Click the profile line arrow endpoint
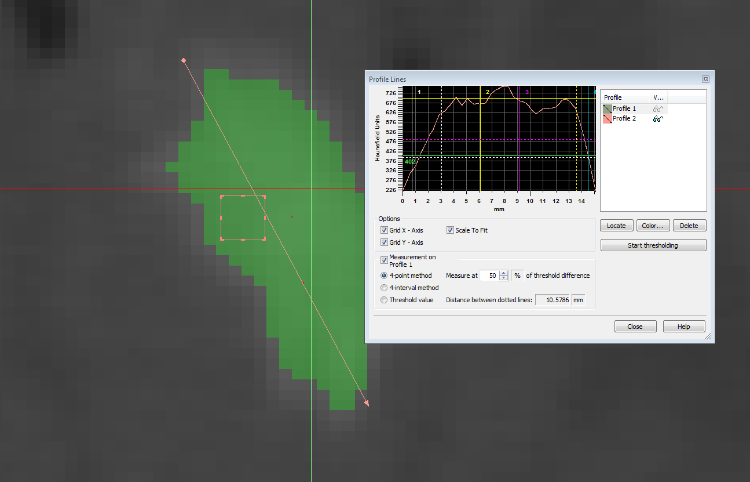The width and height of the screenshot is (750, 482). tap(367, 404)
